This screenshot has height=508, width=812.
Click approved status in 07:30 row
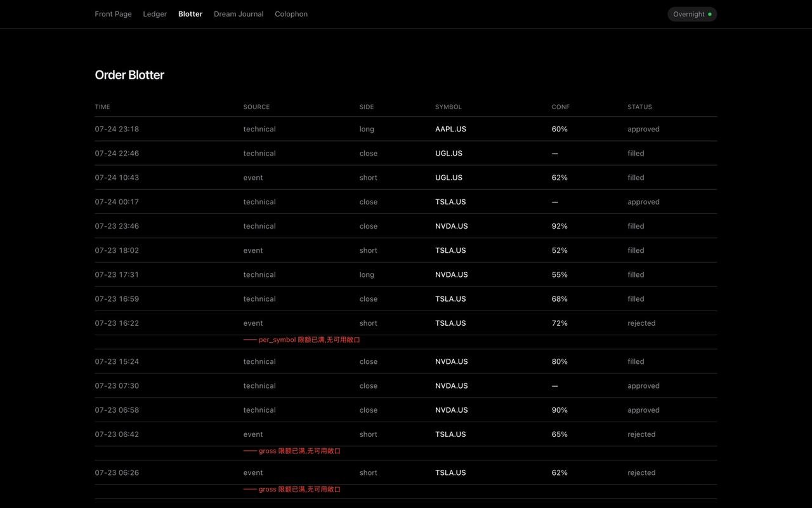[644, 385]
